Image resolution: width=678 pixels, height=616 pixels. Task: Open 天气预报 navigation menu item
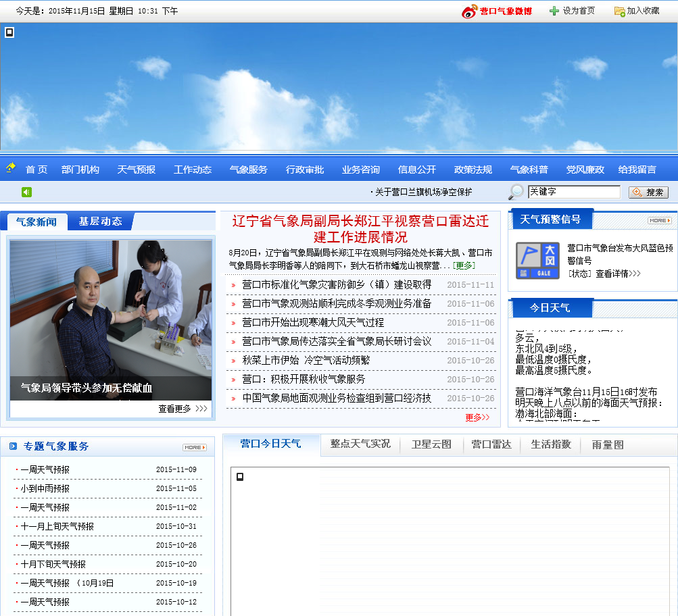click(x=137, y=170)
